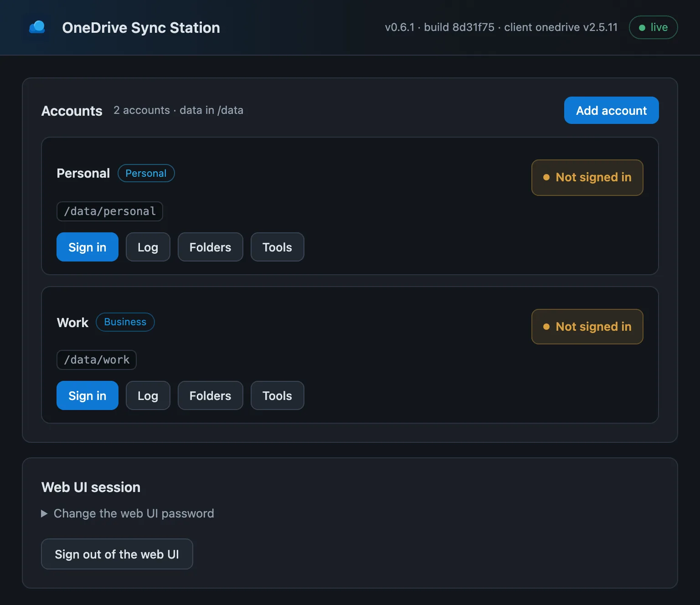
Task: Open the Log for the Personal account
Action: point(148,247)
